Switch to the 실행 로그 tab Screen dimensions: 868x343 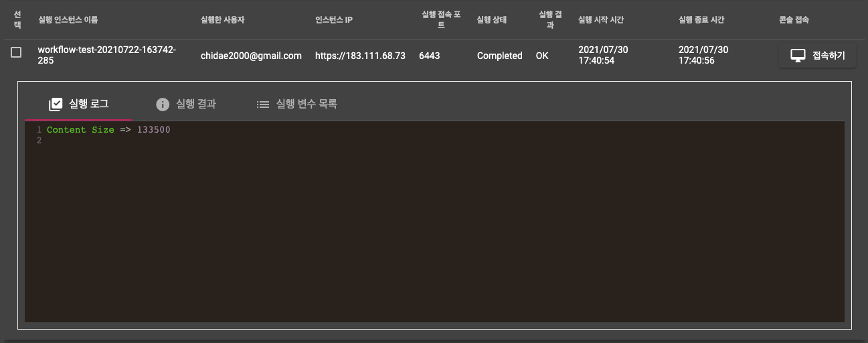tap(78, 104)
